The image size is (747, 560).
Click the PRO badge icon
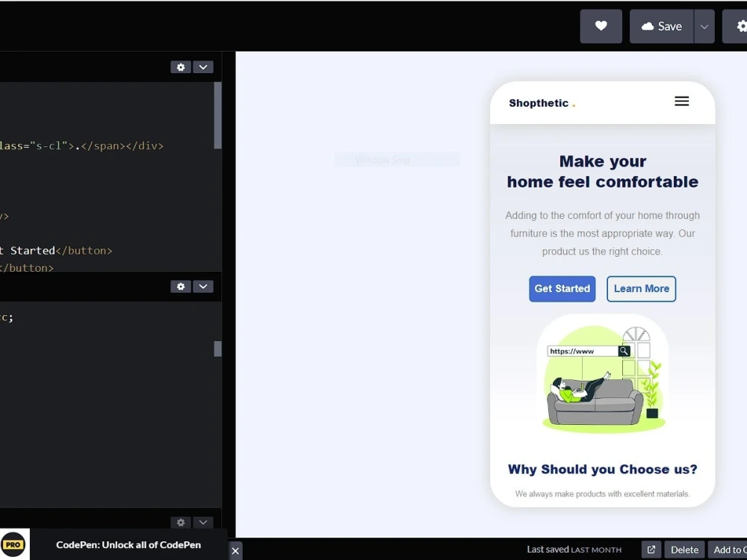[x=13, y=544]
